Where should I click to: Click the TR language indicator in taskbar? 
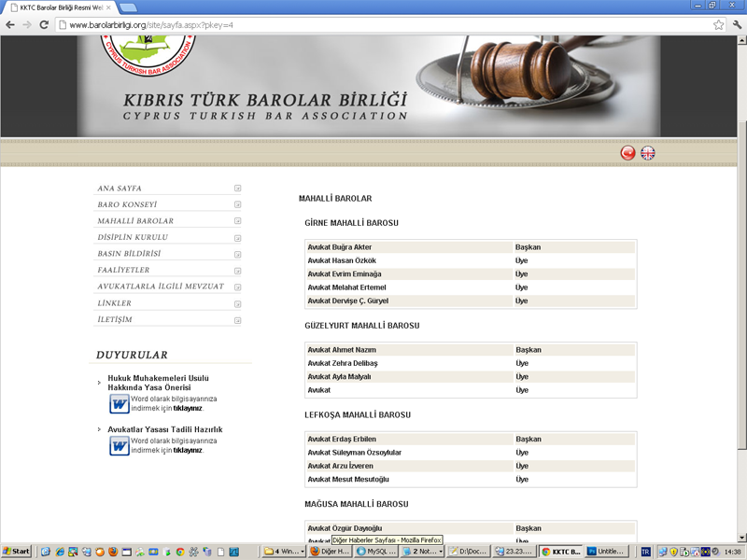coord(645,552)
